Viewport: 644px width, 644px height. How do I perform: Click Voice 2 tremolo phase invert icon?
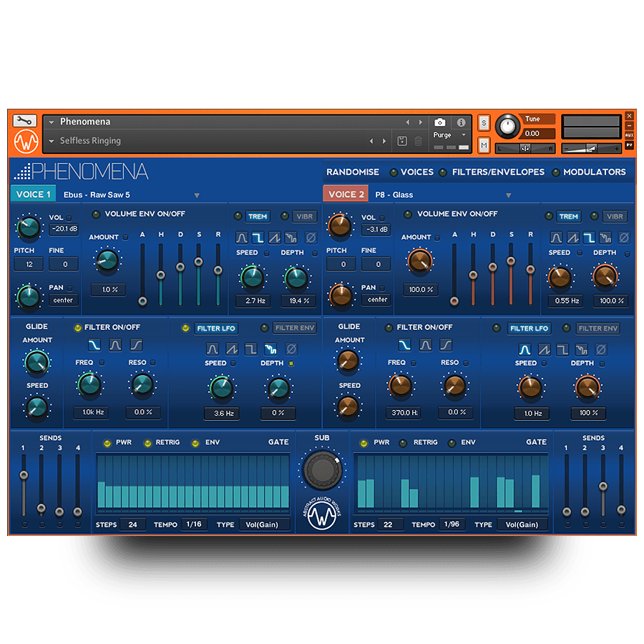coord(624,238)
